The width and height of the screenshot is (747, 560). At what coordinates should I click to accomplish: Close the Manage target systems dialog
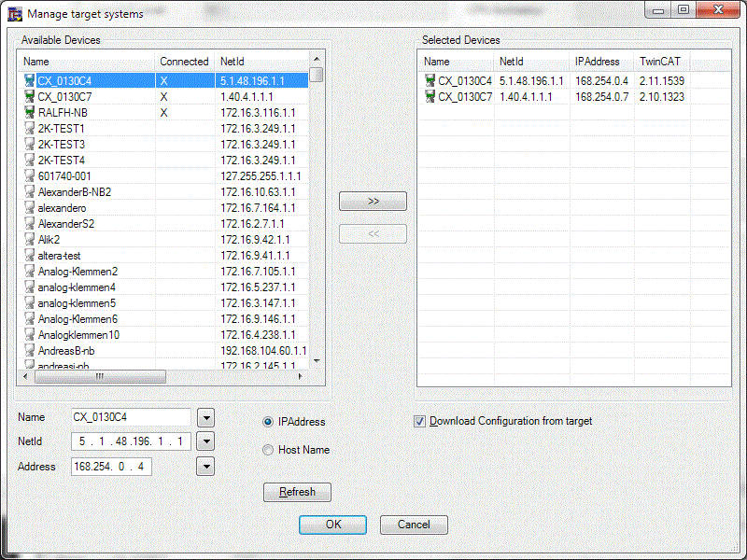718,9
